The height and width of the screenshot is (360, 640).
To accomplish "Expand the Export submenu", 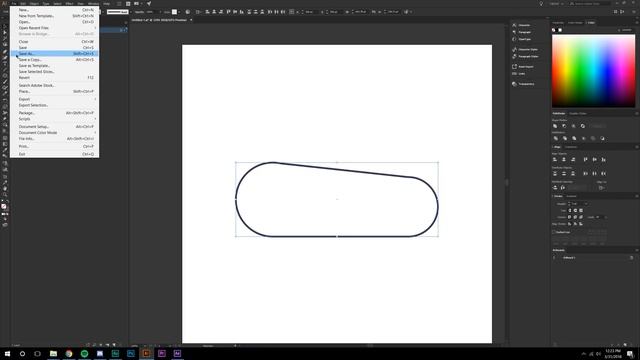I will point(54,99).
